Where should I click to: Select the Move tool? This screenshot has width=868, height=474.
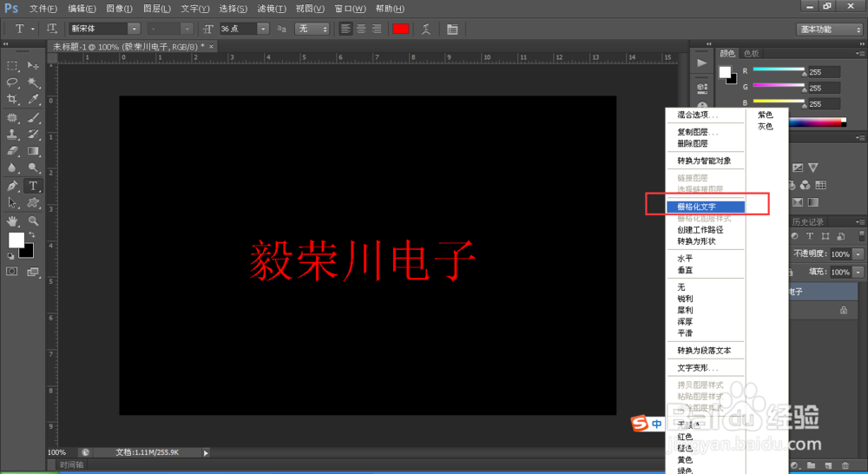33,66
